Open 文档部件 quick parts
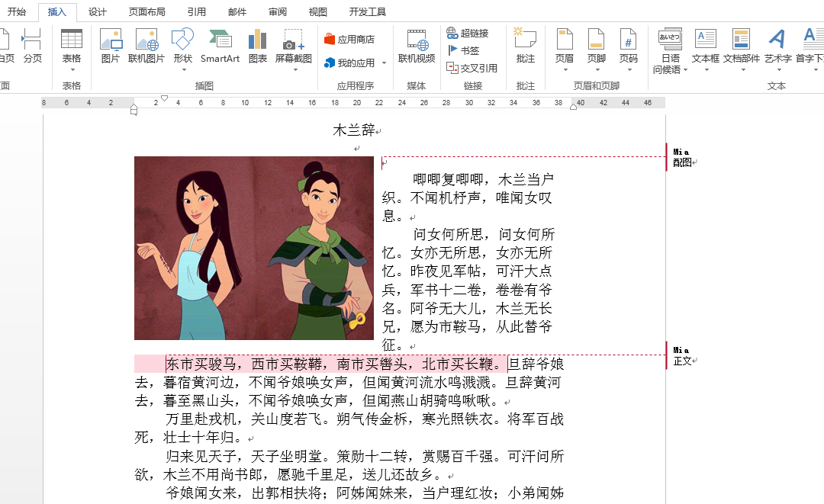 (742, 46)
